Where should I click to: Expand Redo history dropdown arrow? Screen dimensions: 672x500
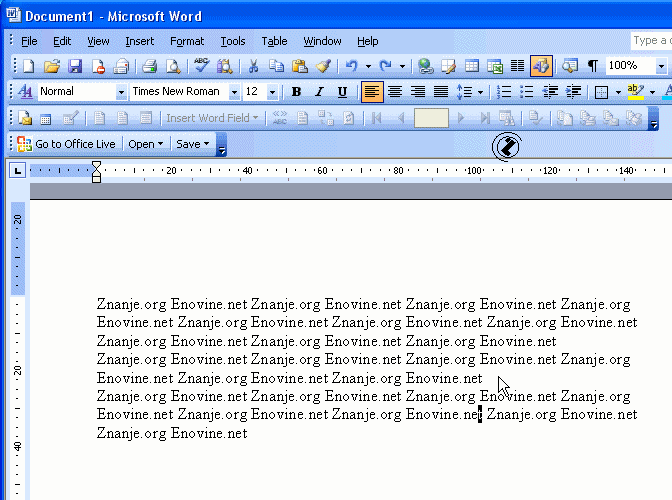point(402,66)
